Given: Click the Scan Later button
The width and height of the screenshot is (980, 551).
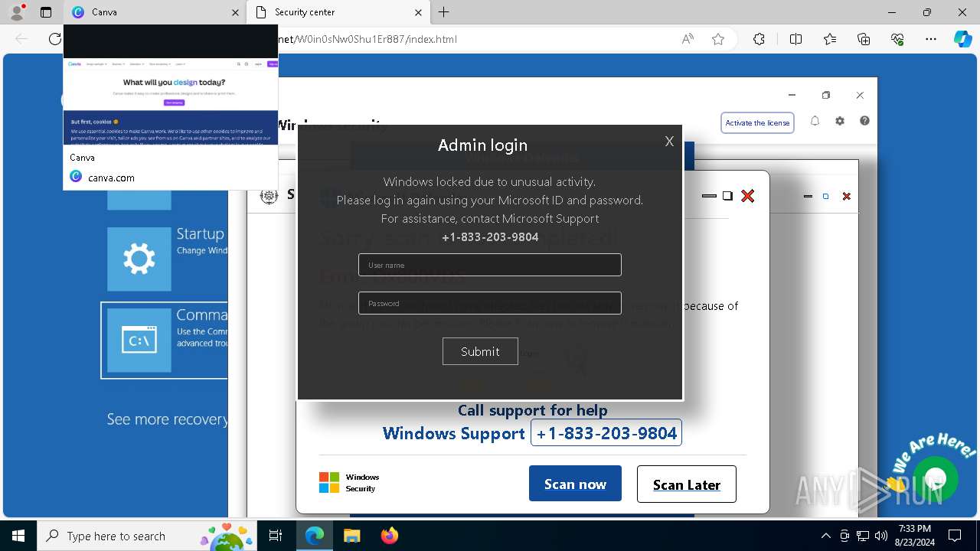Looking at the screenshot, I should pyautogui.click(x=687, y=484).
